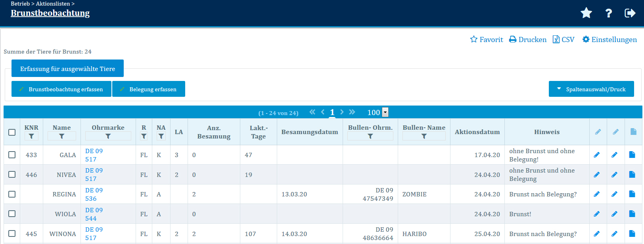The image size is (644, 244).
Task: Click second pencil icon in WINONA row
Action: [x=614, y=234]
